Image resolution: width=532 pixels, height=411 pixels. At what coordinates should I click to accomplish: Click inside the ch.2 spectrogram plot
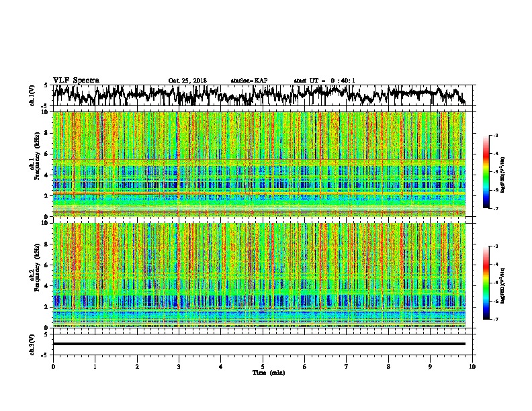pyautogui.click(x=259, y=275)
